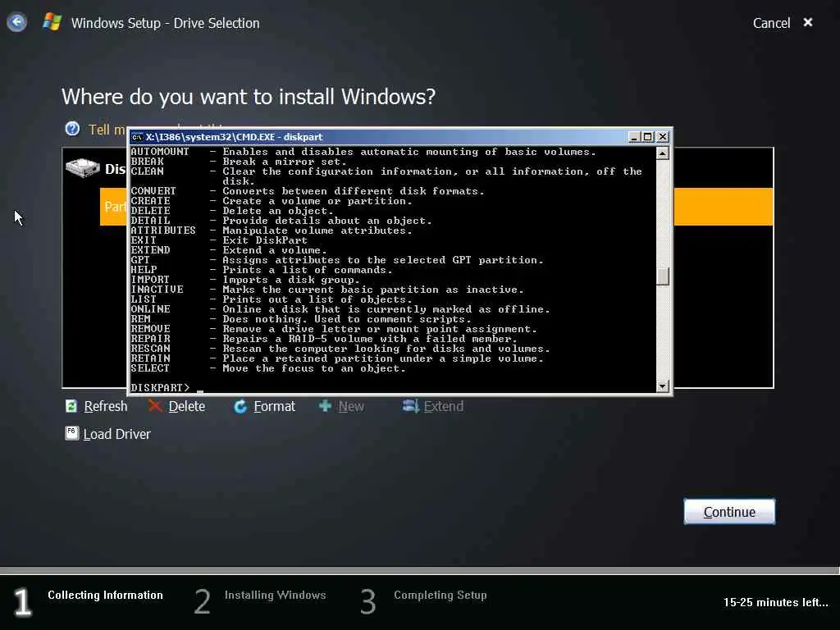
Task: Click the 'Where do you want to install Windows?' heading
Action: point(249,97)
